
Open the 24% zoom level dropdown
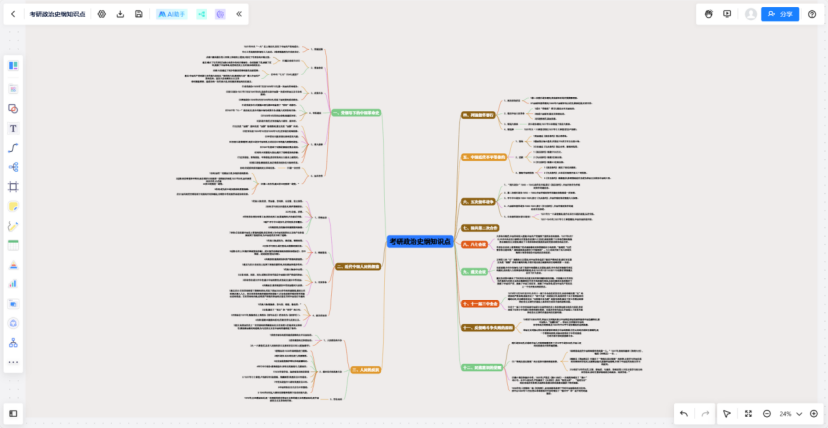[x=791, y=413]
